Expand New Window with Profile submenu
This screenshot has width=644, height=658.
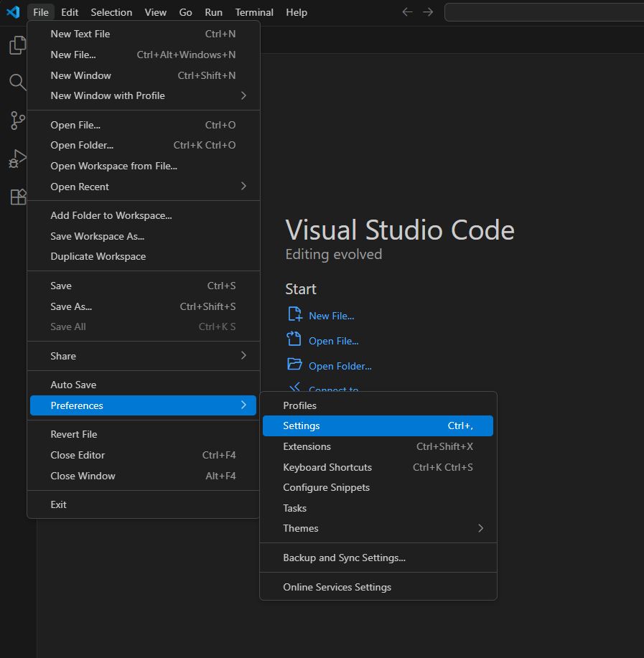click(x=143, y=95)
